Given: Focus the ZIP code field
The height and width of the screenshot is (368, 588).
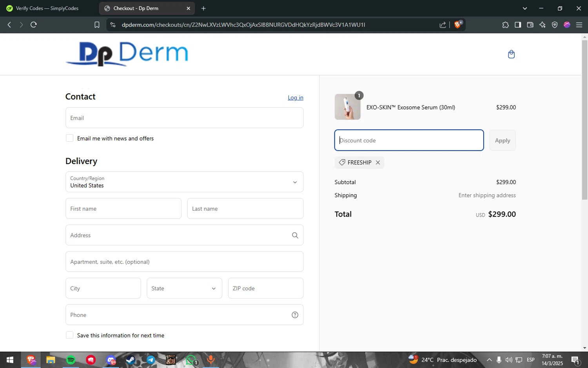Looking at the screenshot, I should pos(266,288).
